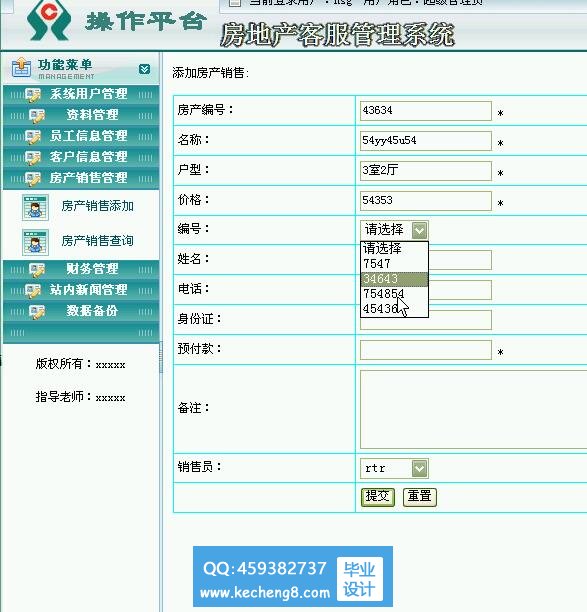The image size is (587, 612).
Task: Select 7547 in the 编号 list
Action: (394, 263)
